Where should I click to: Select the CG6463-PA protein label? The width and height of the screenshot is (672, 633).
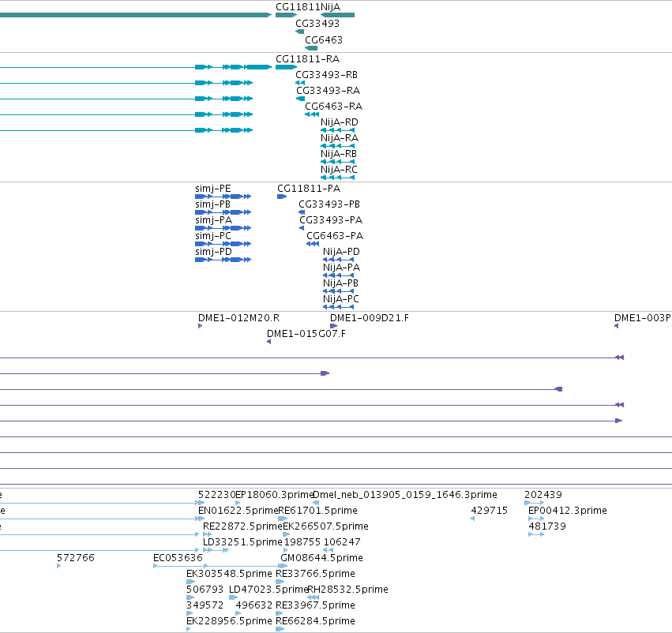(x=335, y=236)
